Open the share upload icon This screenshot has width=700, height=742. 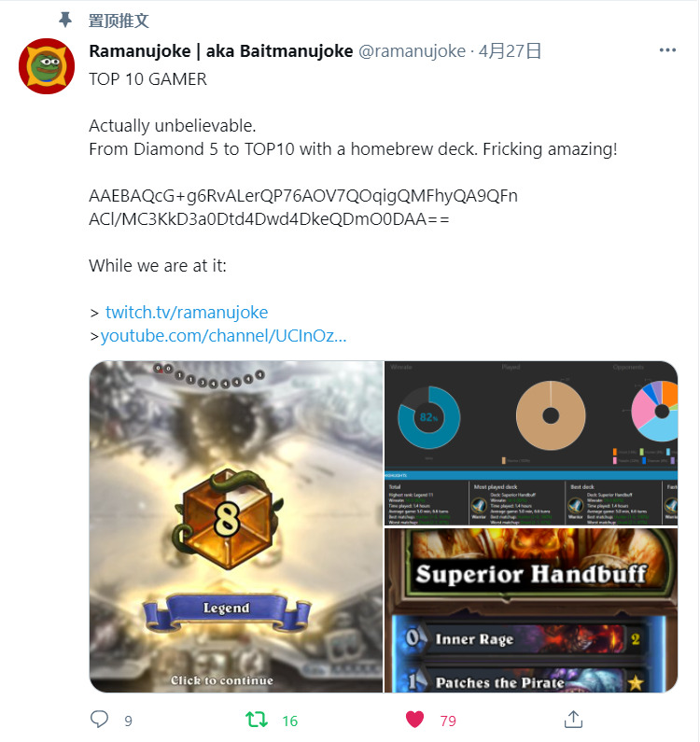point(573,720)
